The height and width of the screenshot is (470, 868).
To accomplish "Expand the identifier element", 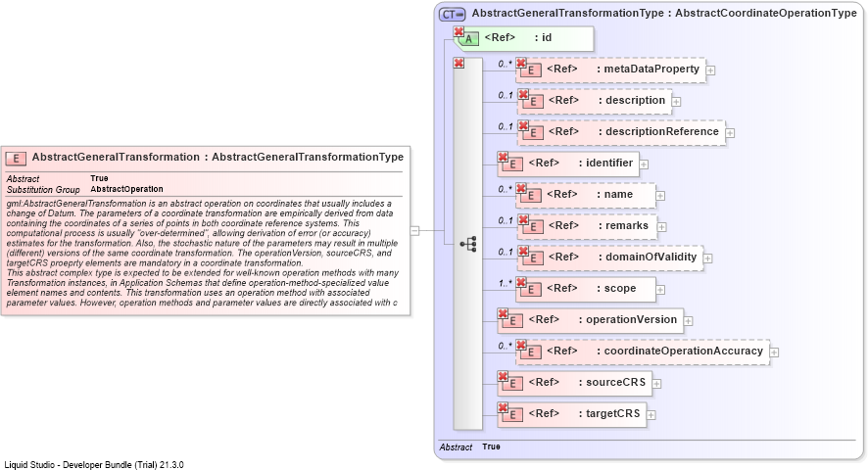I will pos(644,164).
